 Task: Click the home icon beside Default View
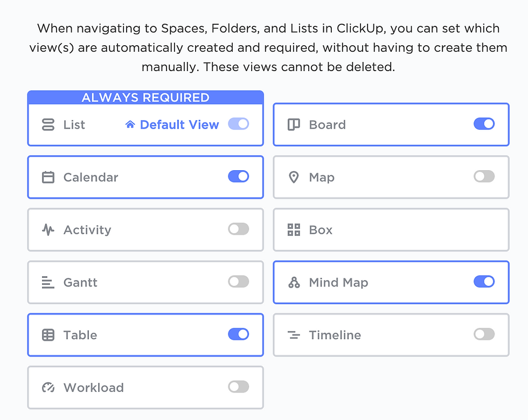click(130, 124)
